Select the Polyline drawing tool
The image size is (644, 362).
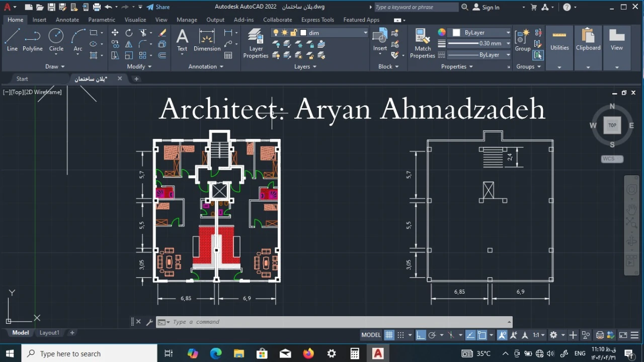[x=32, y=40]
